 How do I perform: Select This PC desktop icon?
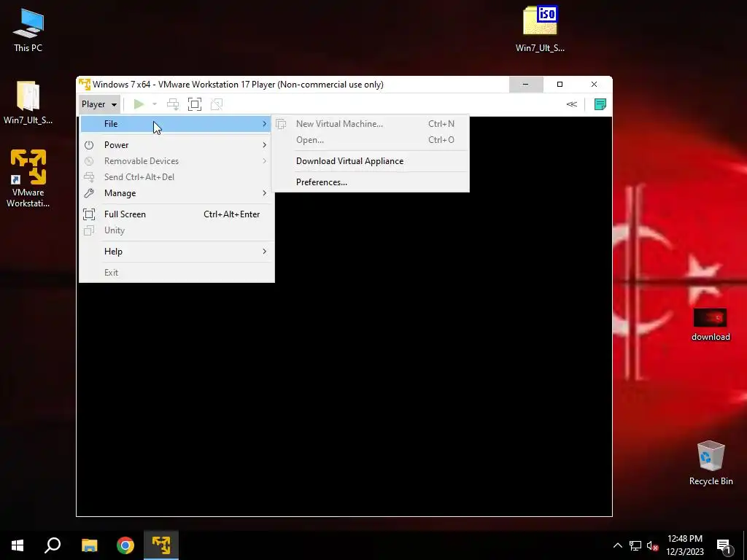[28, 29]
